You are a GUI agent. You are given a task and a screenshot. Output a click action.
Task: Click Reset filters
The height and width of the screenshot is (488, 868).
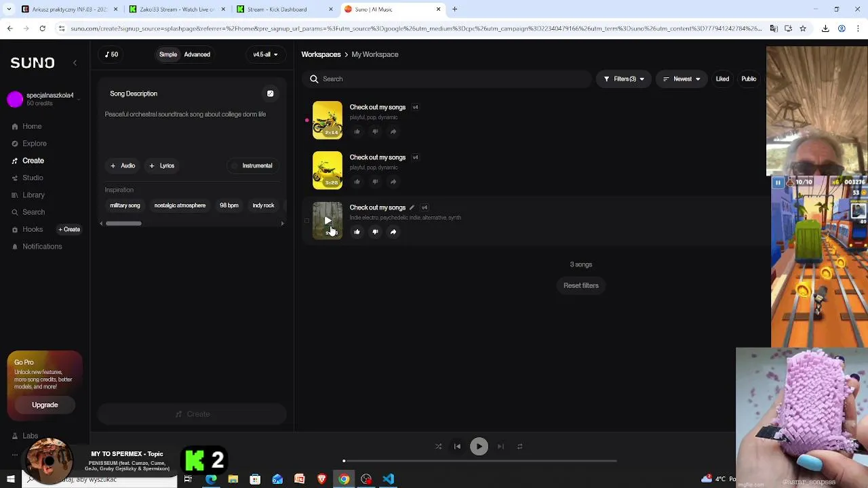[581, 285]
